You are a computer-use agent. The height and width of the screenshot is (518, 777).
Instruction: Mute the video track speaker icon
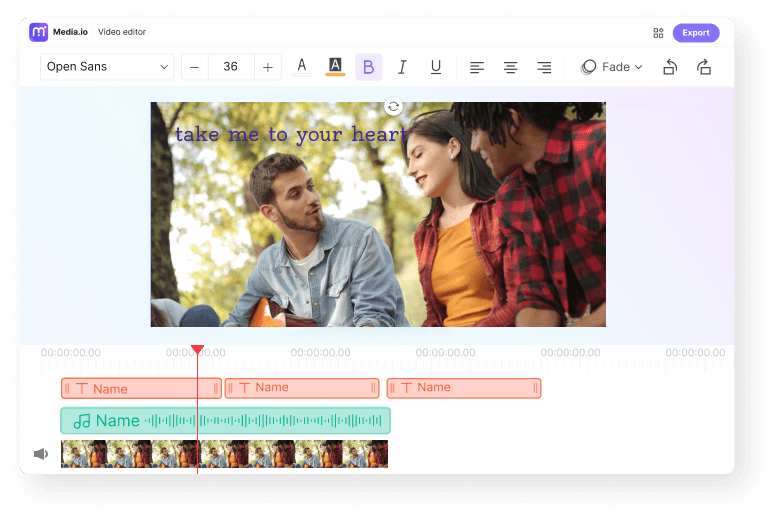pyautogui.click(x=41, y=454)
